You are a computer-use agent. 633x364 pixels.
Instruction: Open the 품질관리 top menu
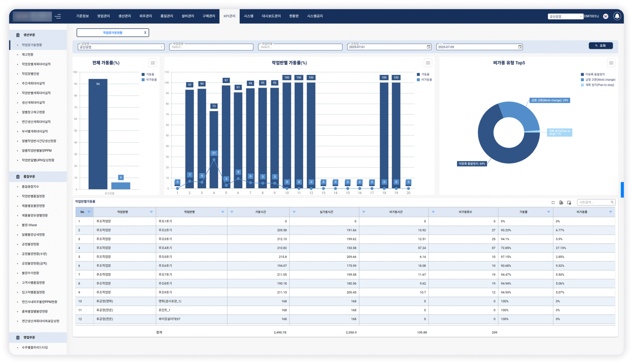(x=166, y=16)
